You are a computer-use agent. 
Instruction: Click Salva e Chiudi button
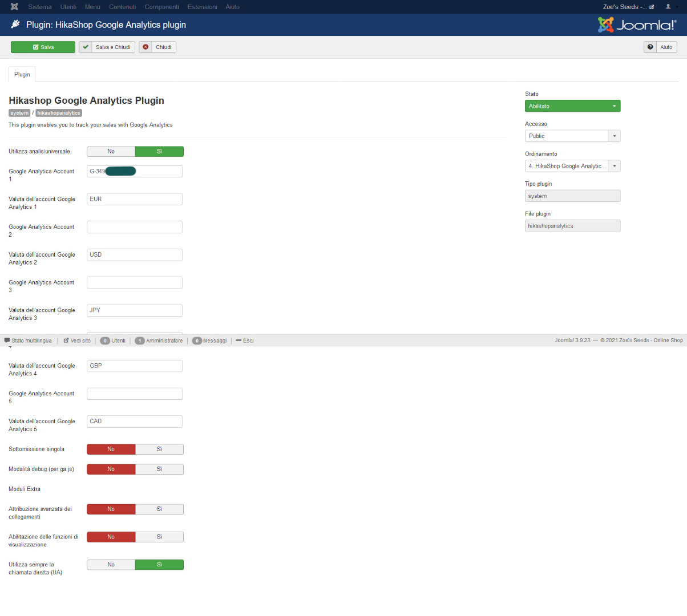click(107, 47)
